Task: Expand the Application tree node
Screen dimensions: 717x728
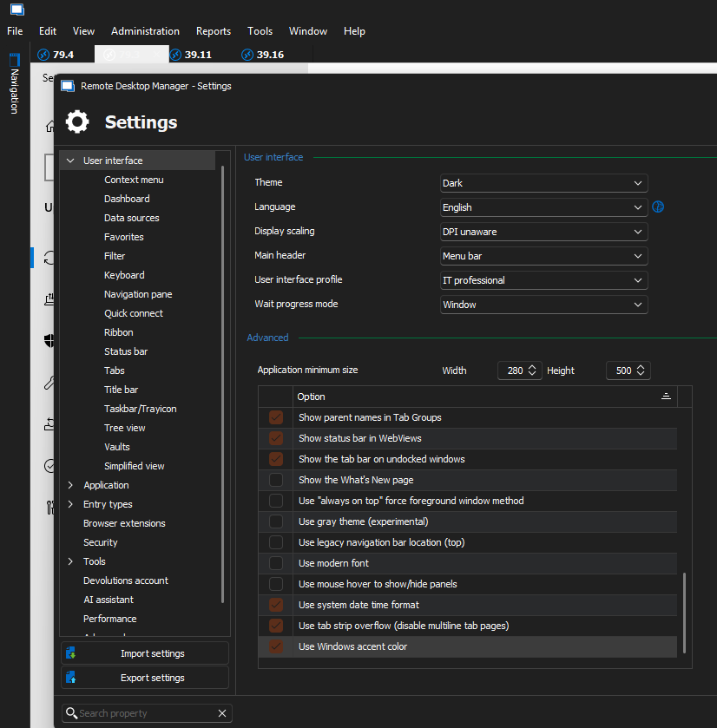Action: pos(70,485)
